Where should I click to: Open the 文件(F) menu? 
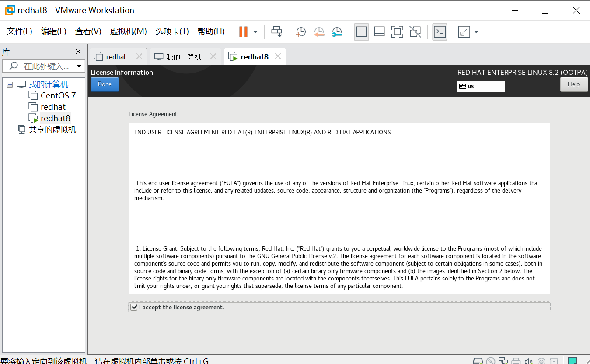coord(20,31)
